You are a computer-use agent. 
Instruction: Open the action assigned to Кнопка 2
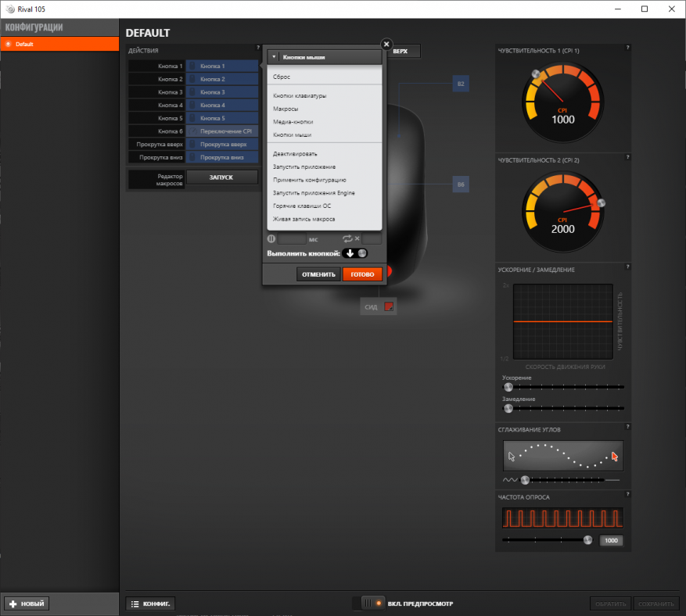[222, 79]
